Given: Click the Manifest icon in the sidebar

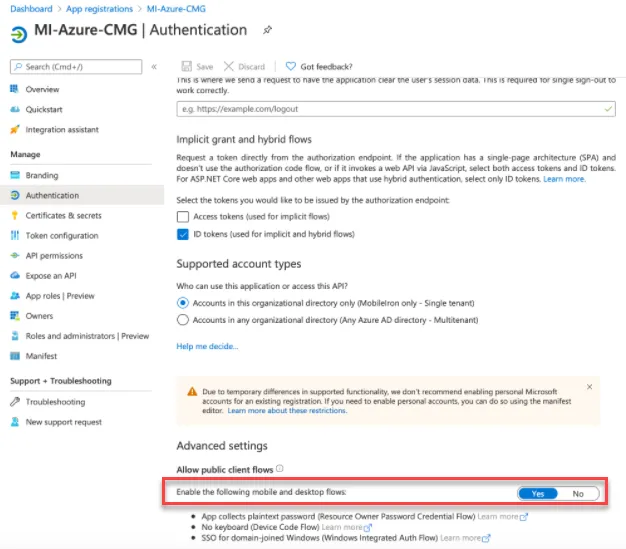Looking at the screenshot, I should pyautogui.click(x=15, y=356).
